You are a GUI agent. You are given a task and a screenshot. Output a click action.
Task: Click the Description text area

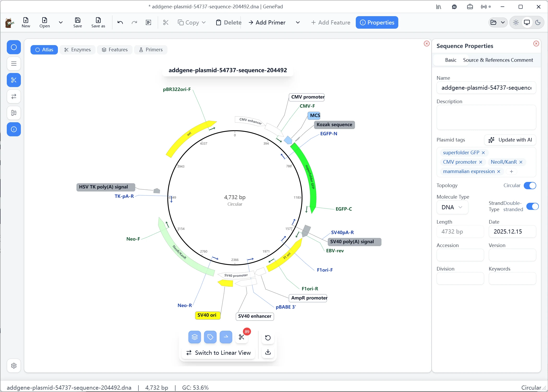486,117
